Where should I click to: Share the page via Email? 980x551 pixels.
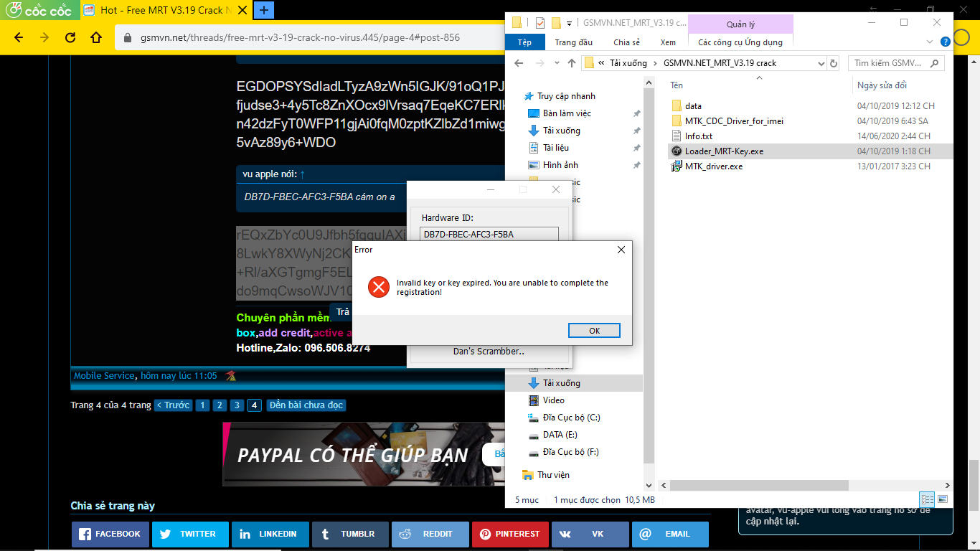670,534
